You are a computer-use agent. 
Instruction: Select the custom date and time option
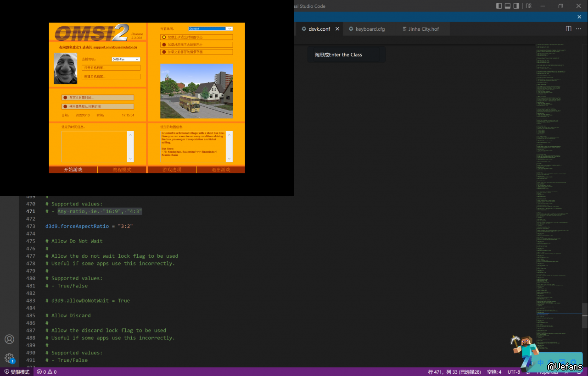(98, 98)
